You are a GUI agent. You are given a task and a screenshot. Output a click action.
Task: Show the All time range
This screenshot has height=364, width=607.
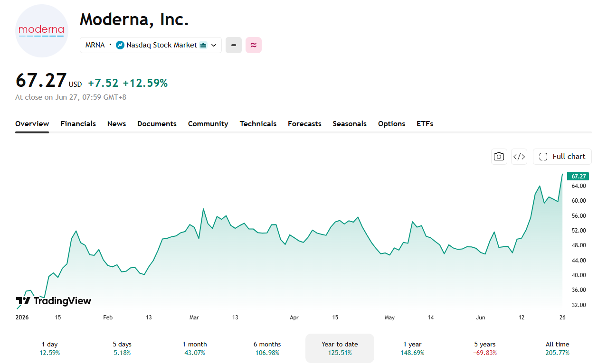coord(557,348)
